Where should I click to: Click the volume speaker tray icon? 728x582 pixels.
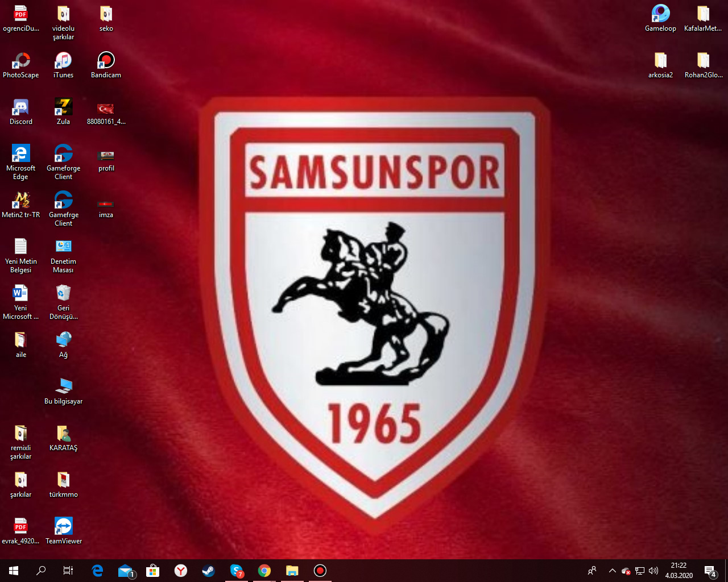653,571
